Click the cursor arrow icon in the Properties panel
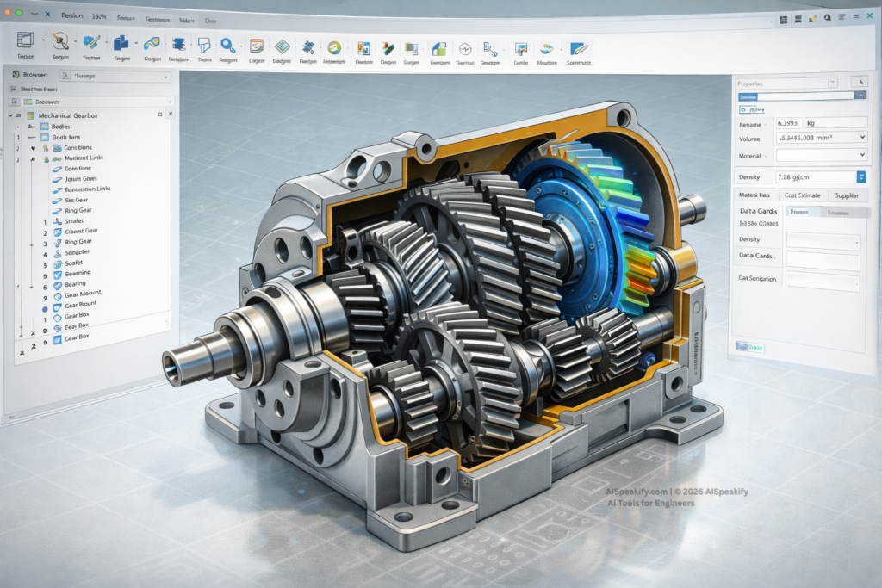 pyautogui.click(x=861, y=81)
